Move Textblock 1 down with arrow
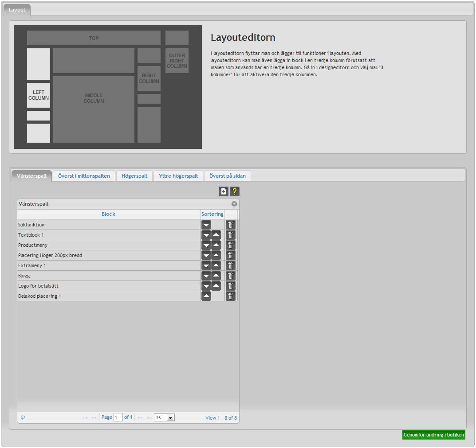This screenshot has width=476, height=448. click(206, 235)
